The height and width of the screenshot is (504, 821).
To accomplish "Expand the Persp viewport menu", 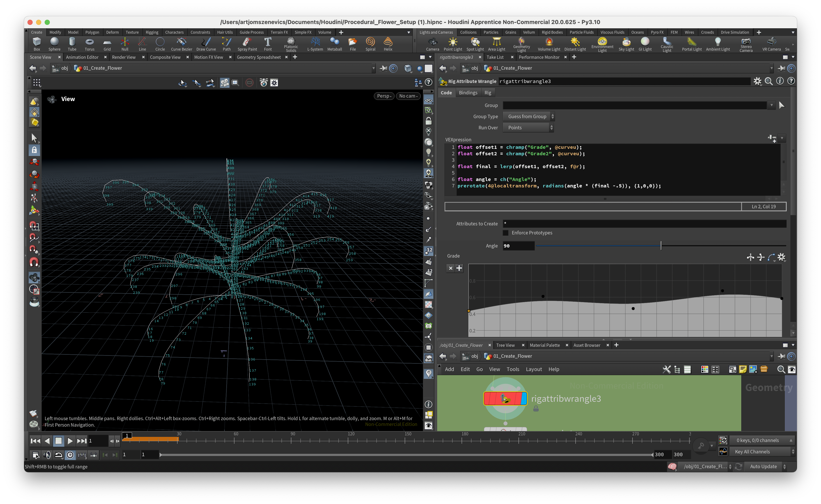I will (x=384, y=96).
